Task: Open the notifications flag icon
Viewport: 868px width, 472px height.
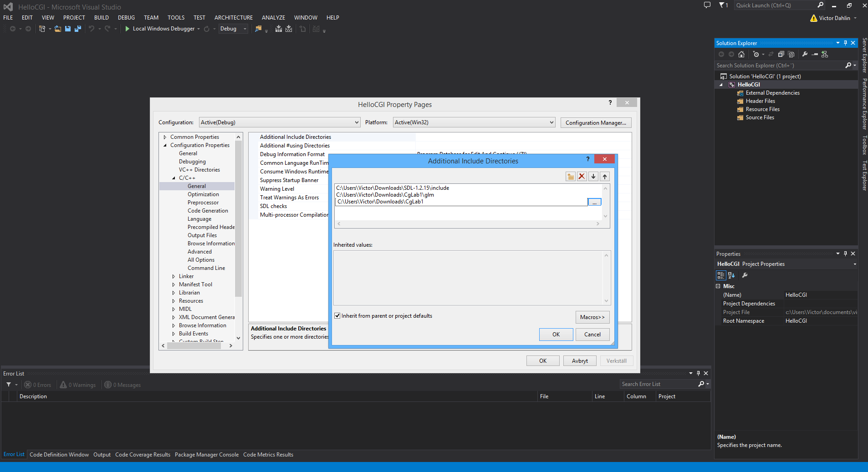Action: click(722, 5)
